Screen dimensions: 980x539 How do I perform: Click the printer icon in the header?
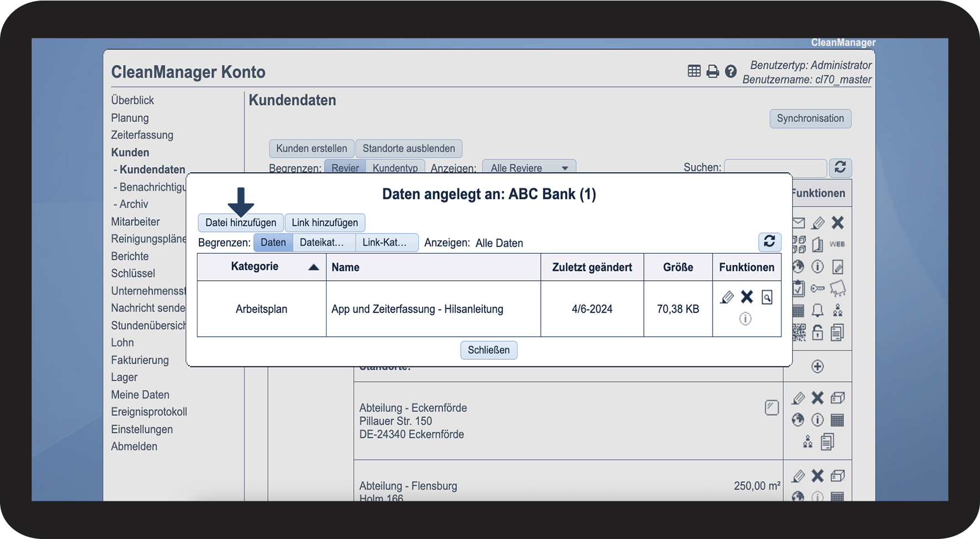coord(713,72)
